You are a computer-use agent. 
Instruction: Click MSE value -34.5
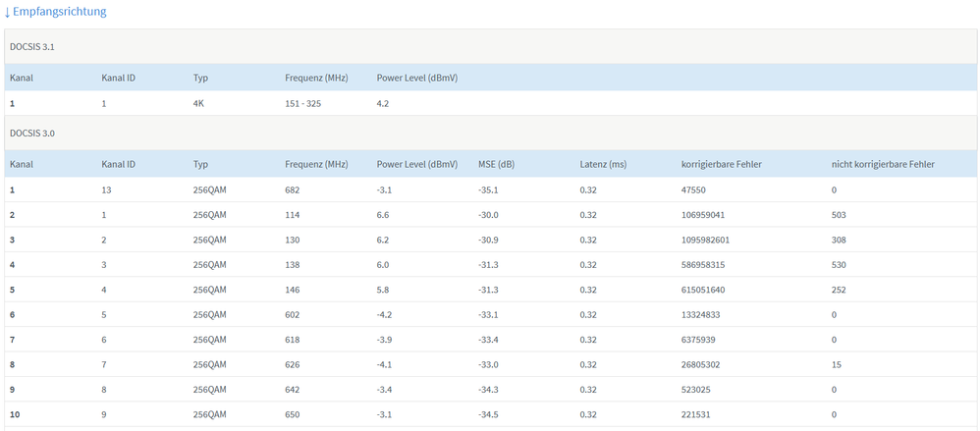click(x=488, y=414)
